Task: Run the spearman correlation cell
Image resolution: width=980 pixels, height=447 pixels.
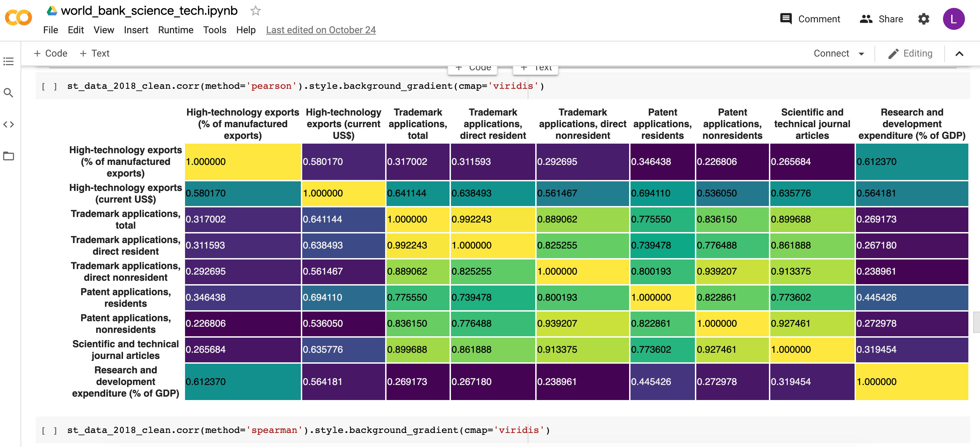Action: pos(49,430)
